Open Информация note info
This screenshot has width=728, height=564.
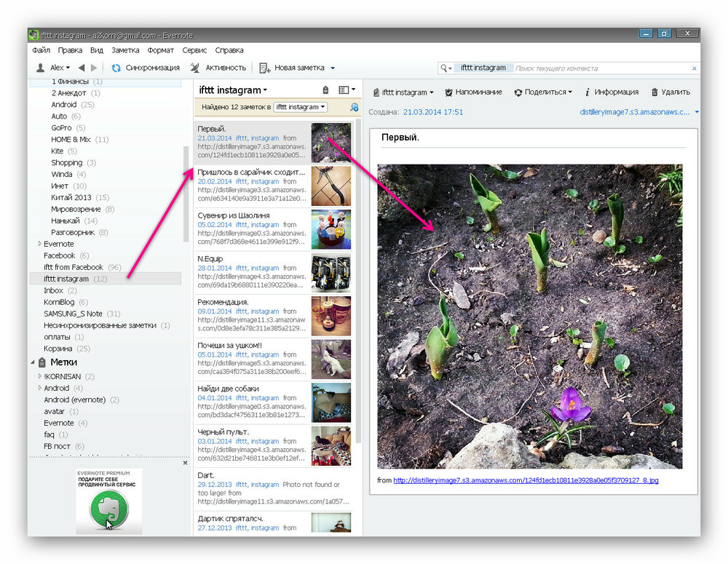[587, 92]
